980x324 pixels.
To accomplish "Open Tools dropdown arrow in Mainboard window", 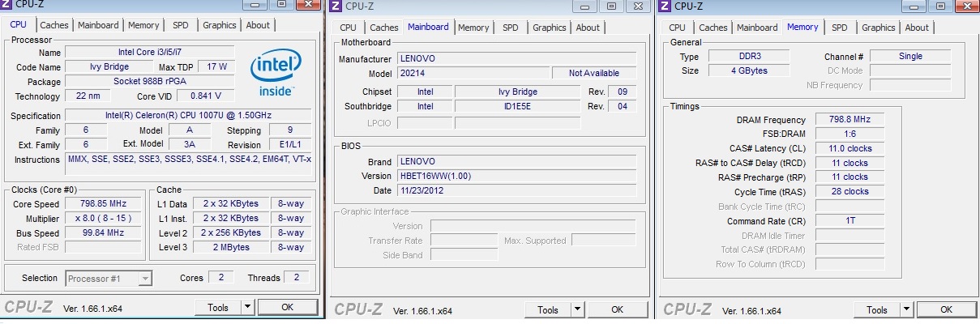I will coord(577,309).
